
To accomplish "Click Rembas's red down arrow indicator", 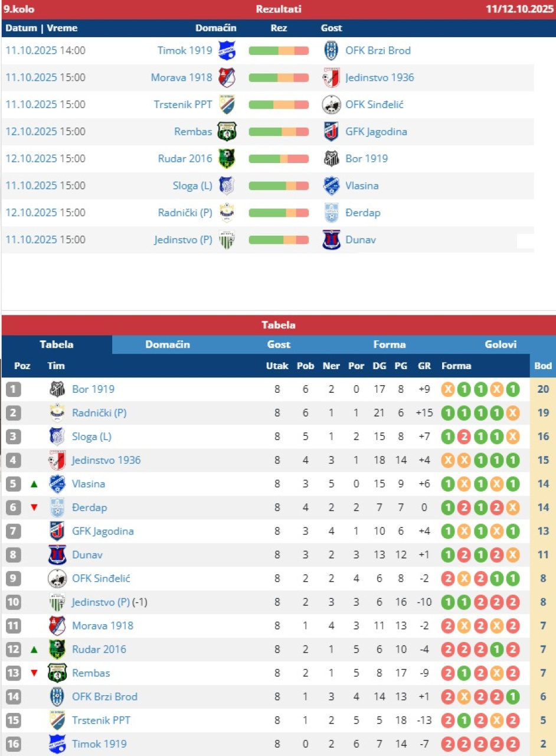I will coord(34,673).
